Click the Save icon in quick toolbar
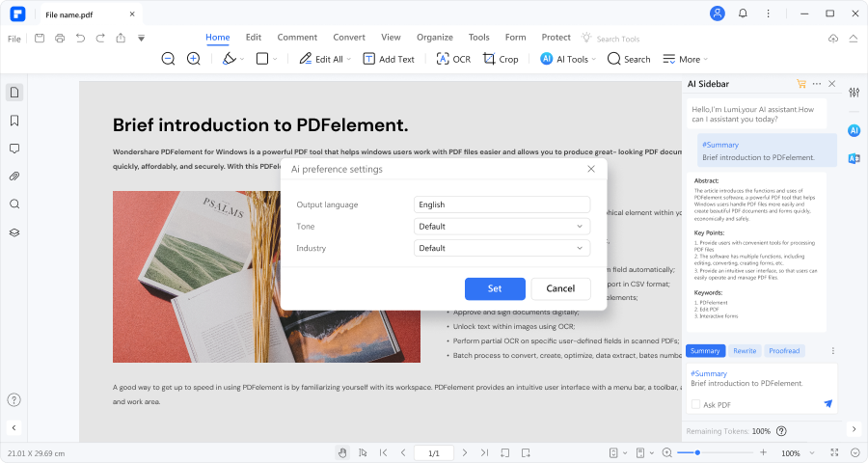 (40, 39)
